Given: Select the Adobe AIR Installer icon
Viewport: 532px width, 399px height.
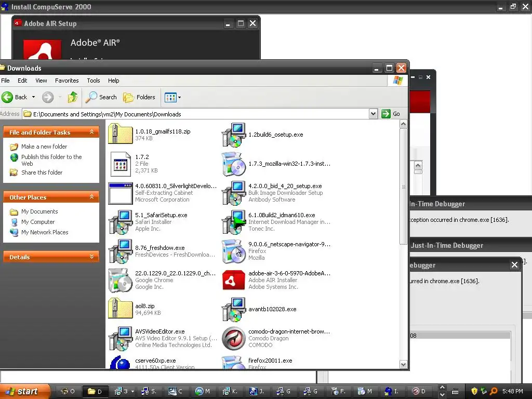Looking at the screenshot, I should tap(233, 280).
